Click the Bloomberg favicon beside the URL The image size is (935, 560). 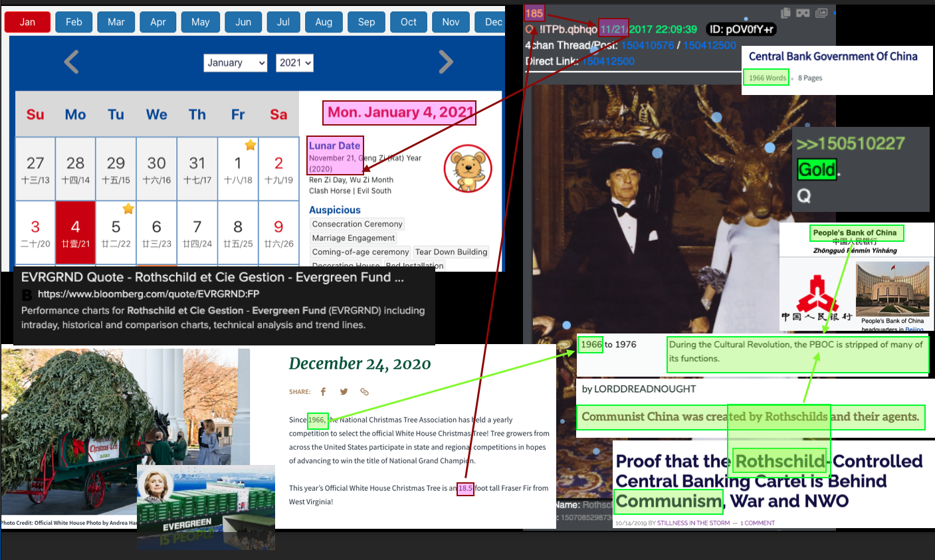click(x=27, y=294)
